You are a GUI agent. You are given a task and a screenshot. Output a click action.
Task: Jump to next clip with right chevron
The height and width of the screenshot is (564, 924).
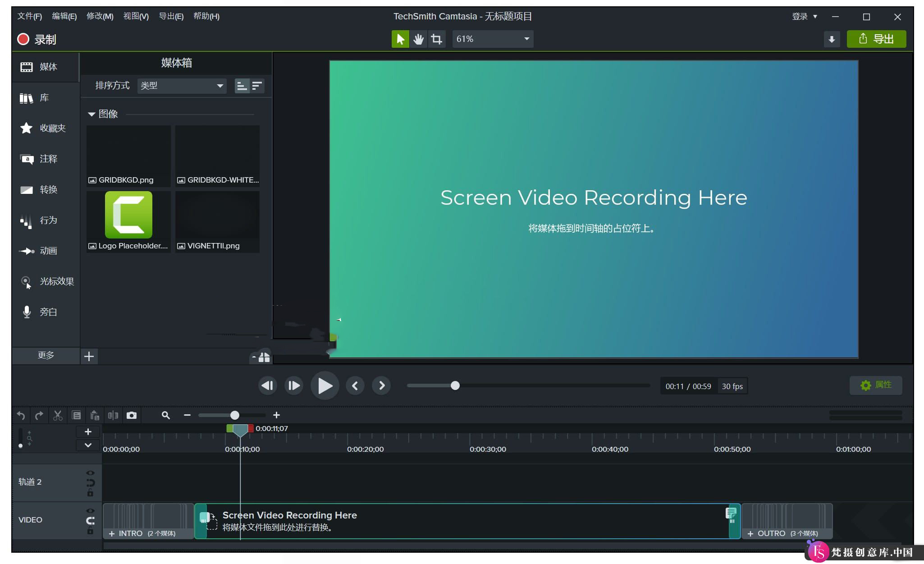[x=381, y=386]
